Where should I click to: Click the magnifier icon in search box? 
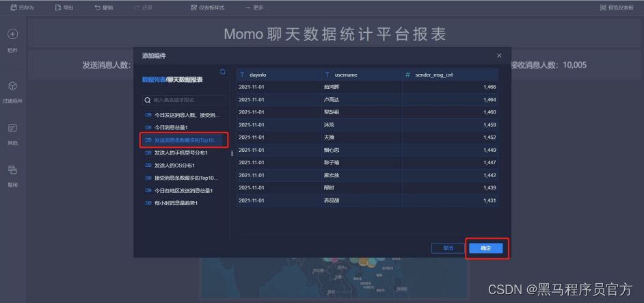[148, 100]
